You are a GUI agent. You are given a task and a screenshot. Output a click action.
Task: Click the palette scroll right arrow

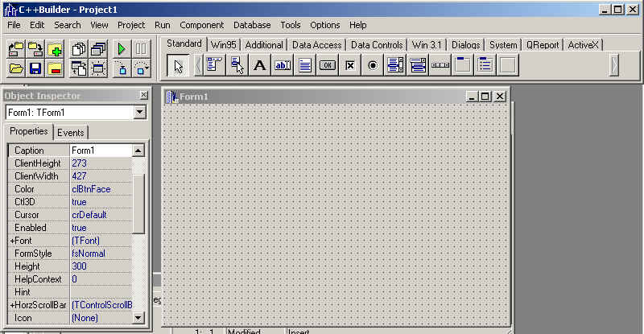(x=614, y=65)
